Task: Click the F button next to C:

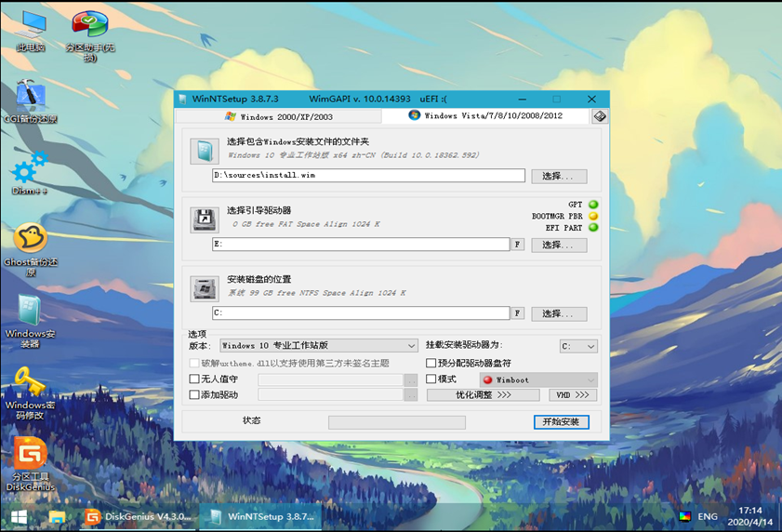Action: [517, 313]
